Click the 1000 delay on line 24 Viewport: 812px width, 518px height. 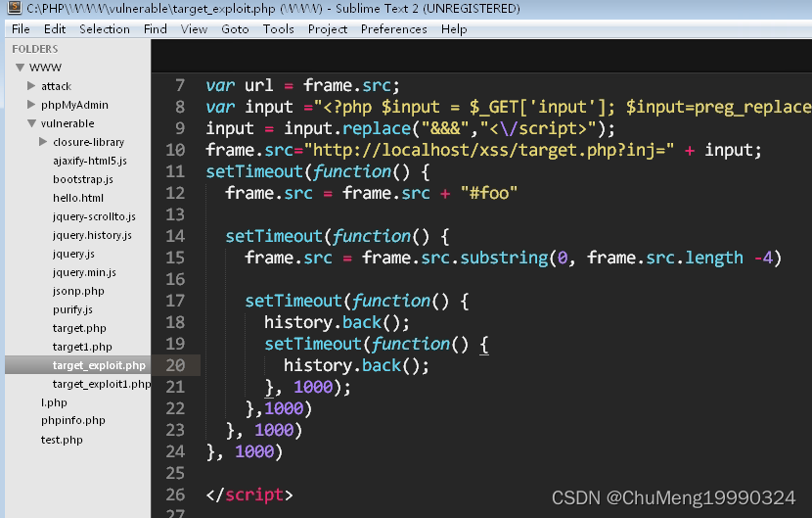pos(254,451)
